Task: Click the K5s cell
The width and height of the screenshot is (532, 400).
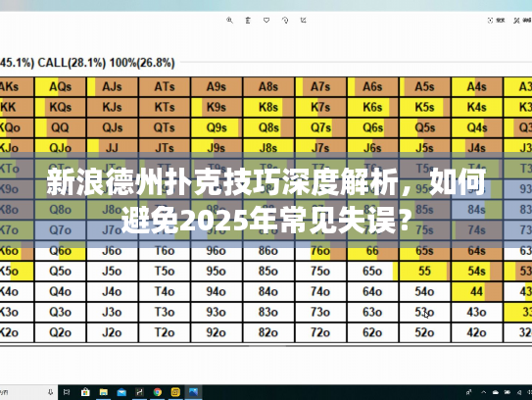Action: pyautogui.click(x=425, y=107)
